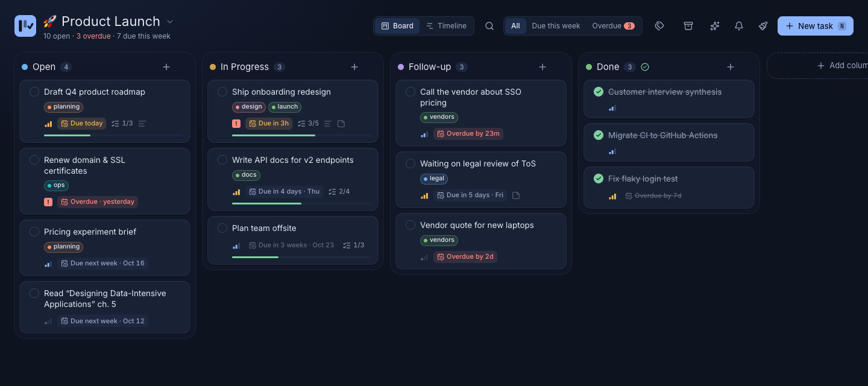Open 'Due in 5 days · Fri' chip

[x=470, y=195]
